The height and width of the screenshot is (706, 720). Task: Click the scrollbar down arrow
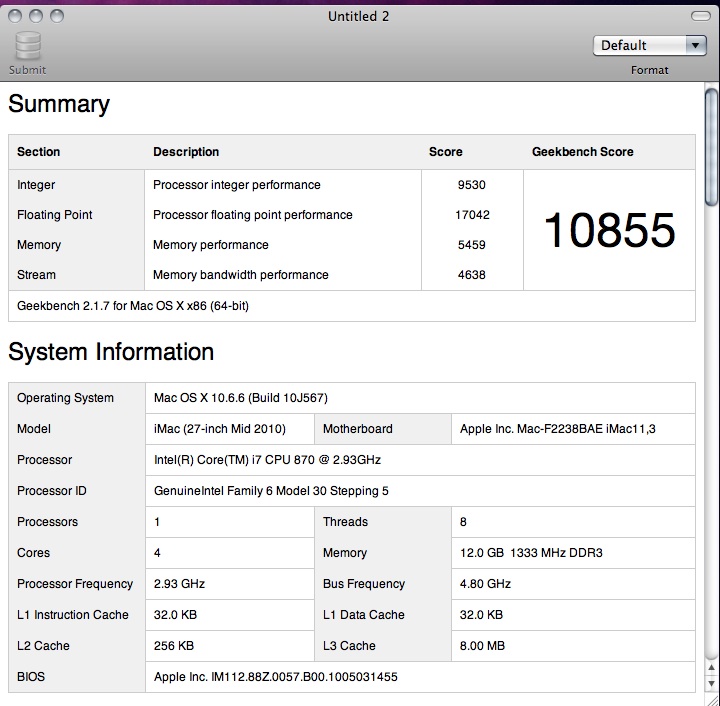click(x=711, y=684)
